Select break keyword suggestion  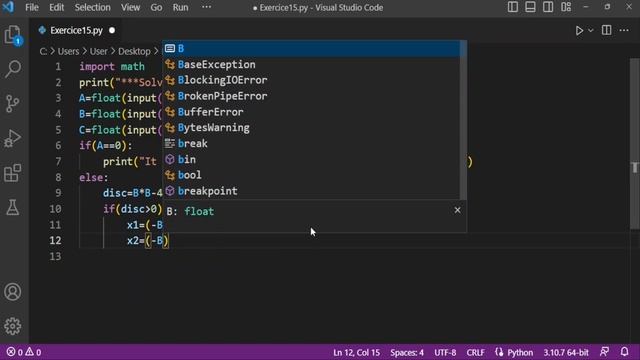click(x=311, y=144)
